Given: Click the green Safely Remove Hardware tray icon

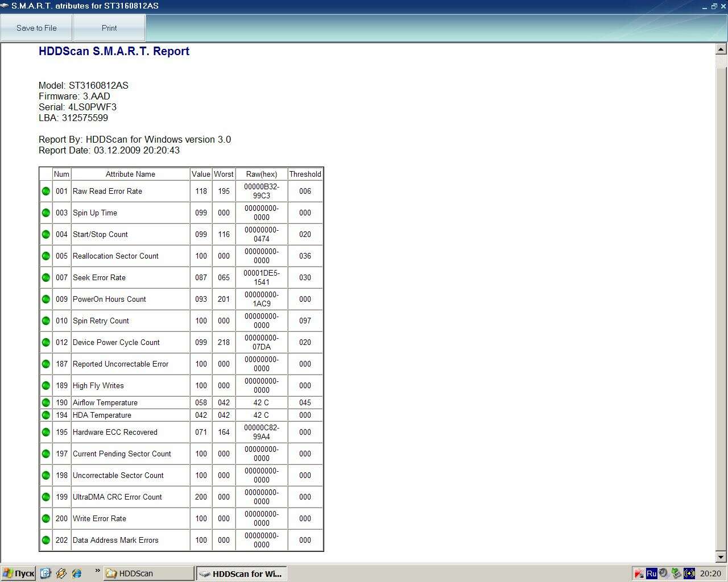Looking at the screenshot, I should pyautogui.click(x=676, y=573).
